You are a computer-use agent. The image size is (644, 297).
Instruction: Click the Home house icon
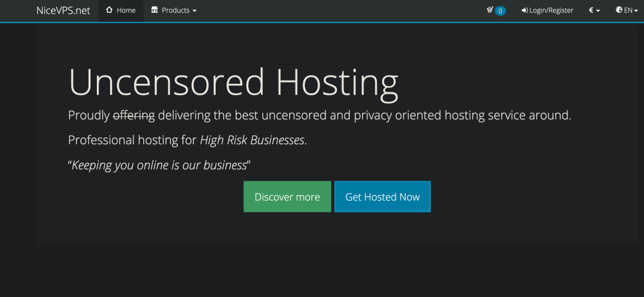(x=109, y=10)
